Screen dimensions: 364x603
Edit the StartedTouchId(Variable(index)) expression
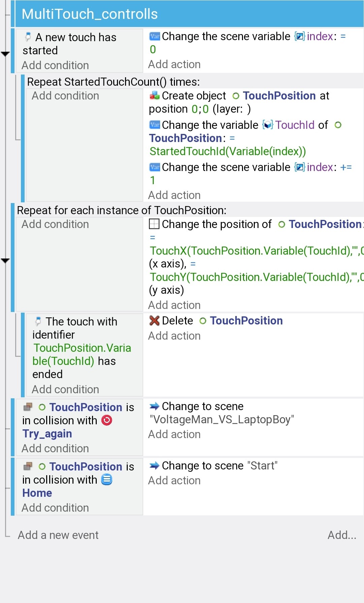point(228,151)
